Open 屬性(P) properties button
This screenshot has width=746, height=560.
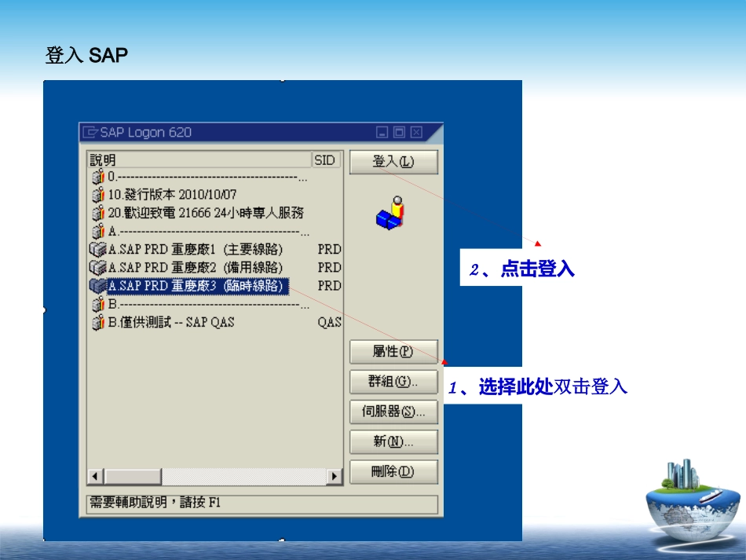tap(393, 352)
